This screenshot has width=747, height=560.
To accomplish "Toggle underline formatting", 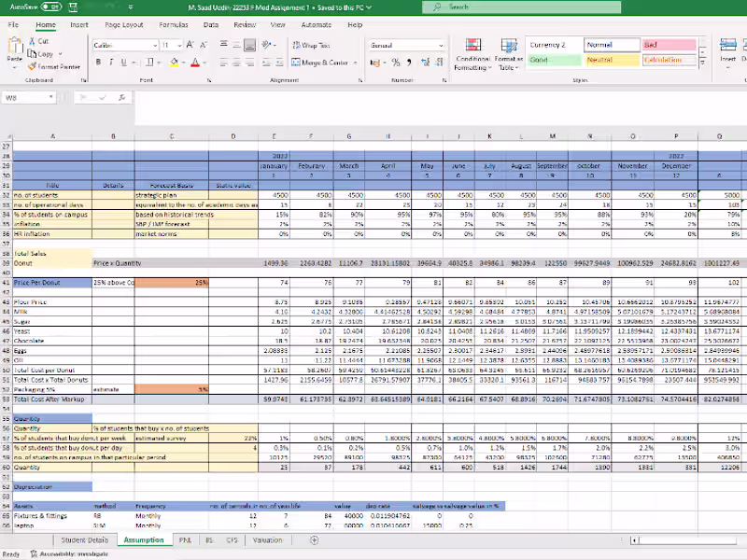I will pos(122,62).
